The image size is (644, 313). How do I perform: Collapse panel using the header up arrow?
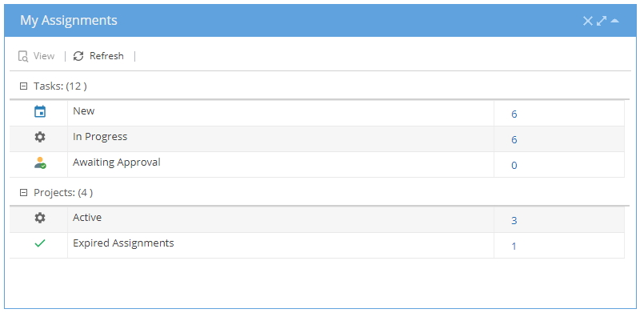(615, 21)
